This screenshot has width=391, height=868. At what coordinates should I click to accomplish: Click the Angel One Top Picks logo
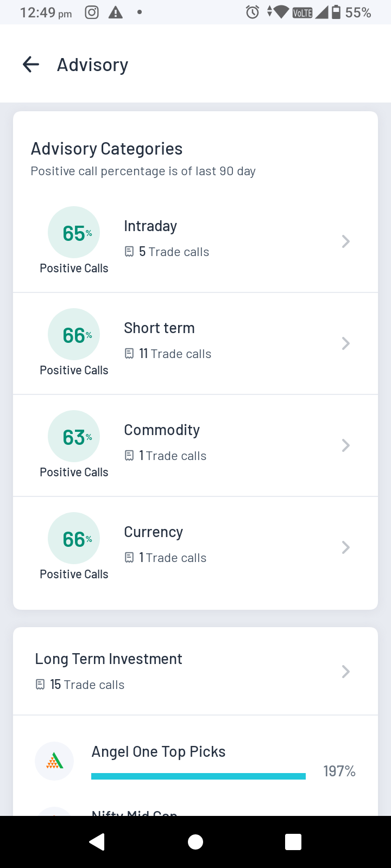(54, 761)
